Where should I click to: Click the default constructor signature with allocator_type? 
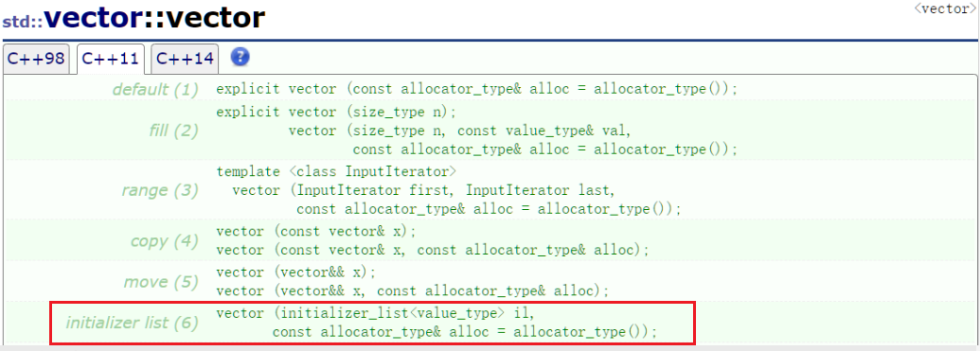tap(477, 89)
